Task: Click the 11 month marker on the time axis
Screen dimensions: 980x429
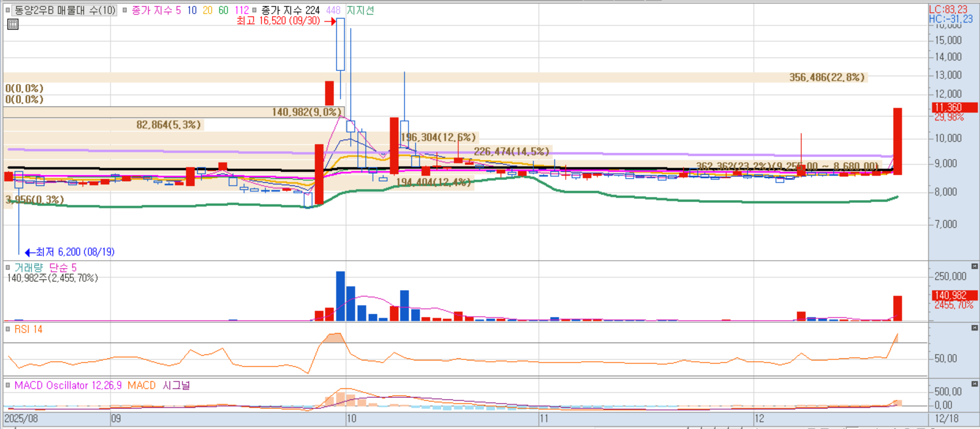Action: [x=544, y=418]
